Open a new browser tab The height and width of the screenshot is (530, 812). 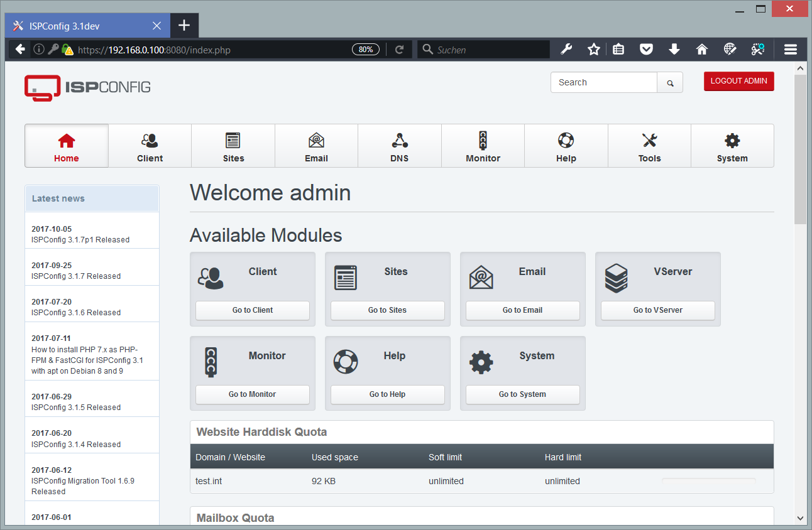coord(184,25)
